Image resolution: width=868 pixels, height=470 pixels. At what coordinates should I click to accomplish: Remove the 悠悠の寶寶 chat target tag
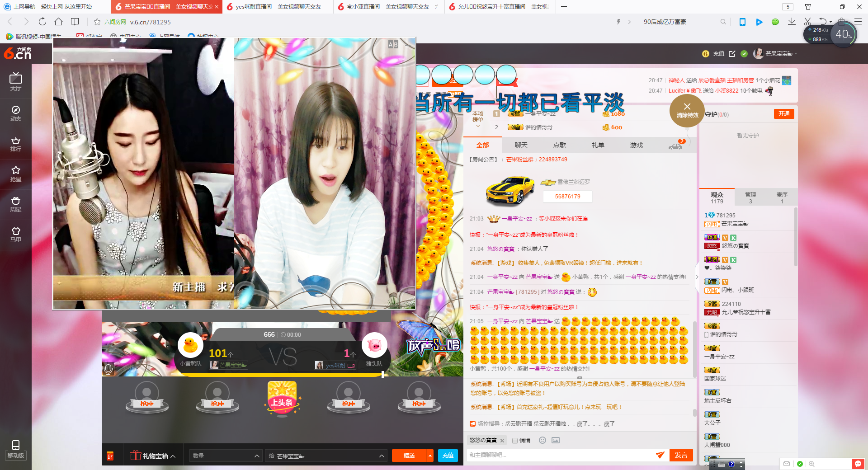pyautogui.click(x=502, y=441)
